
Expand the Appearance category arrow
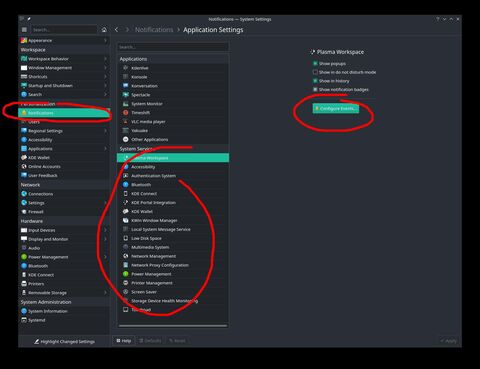pyautogui.click(x=105, y=40)
